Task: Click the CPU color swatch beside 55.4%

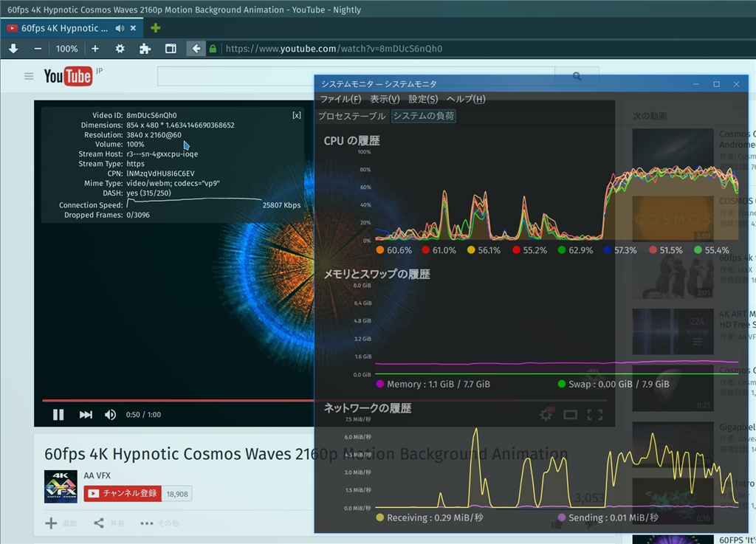Action: coord(698,250)
